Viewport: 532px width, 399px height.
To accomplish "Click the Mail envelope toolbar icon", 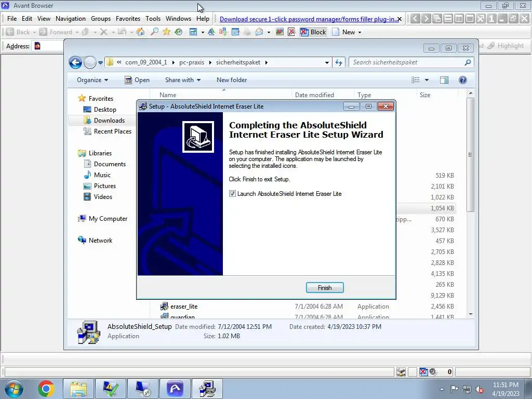I will click(259, 32).
